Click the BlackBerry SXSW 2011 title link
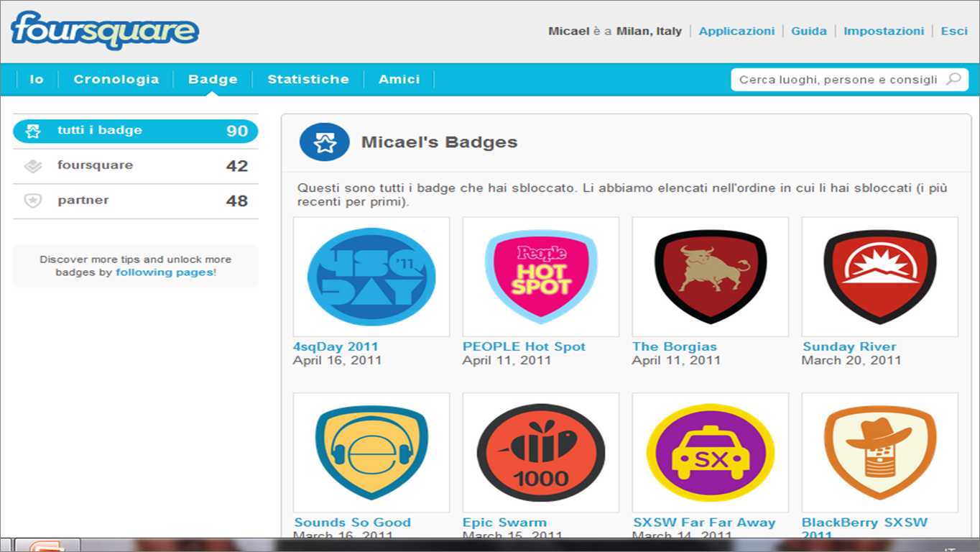 (864, 528)
